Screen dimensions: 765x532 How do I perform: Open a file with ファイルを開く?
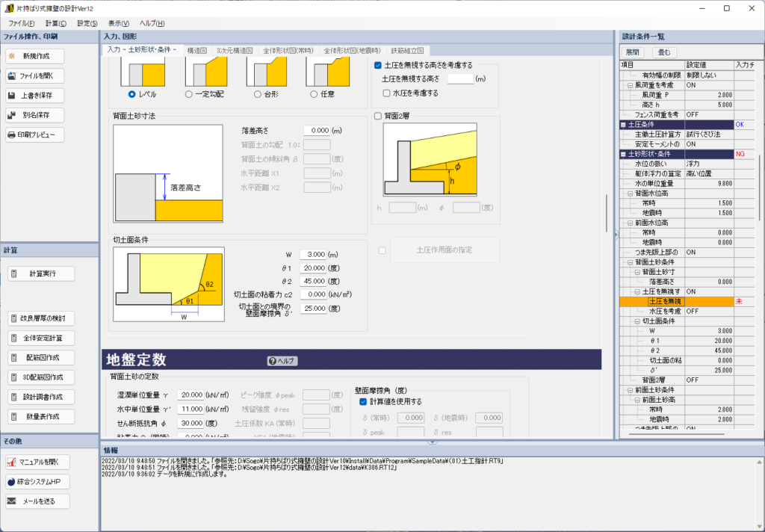[34, 75]
